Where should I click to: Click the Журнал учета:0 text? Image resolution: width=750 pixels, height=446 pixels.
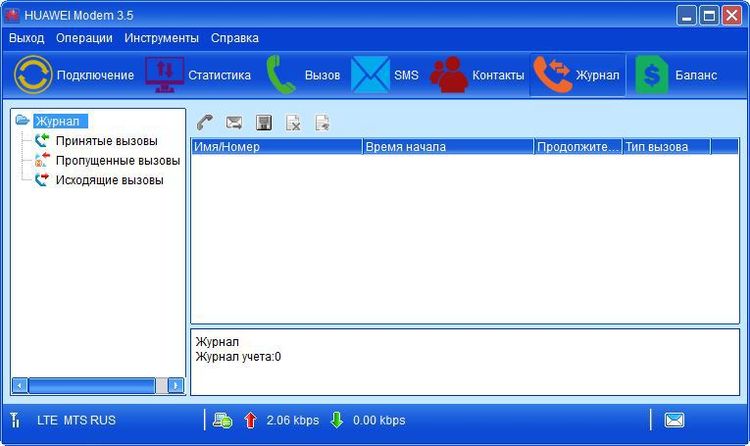pos(238,357)
